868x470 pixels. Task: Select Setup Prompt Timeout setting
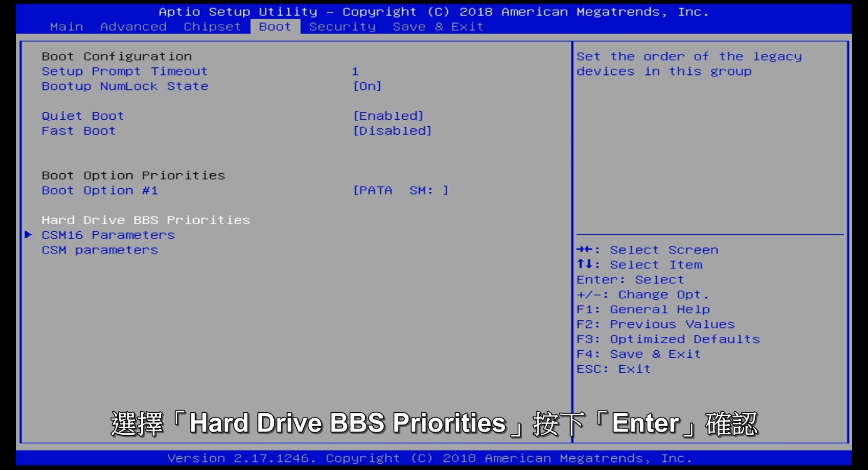coord(125,72)
